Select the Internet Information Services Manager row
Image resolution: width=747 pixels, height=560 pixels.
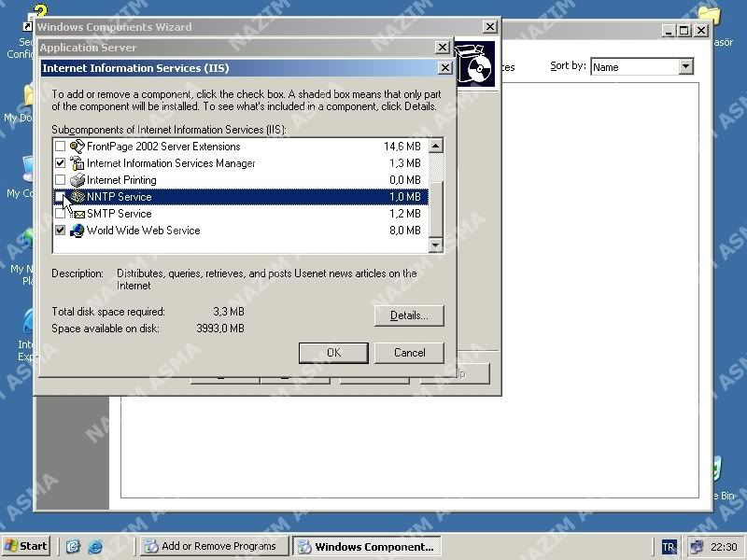[241, 163]
